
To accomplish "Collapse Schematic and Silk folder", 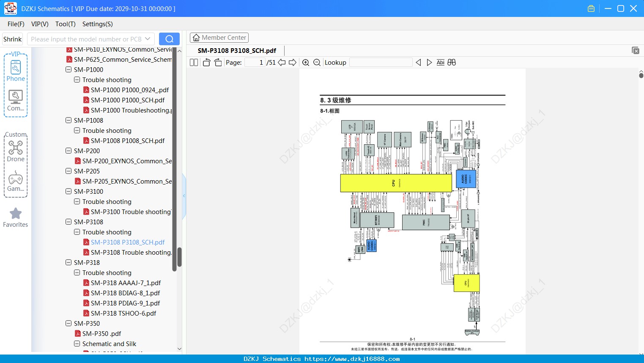I will point(77,344).
